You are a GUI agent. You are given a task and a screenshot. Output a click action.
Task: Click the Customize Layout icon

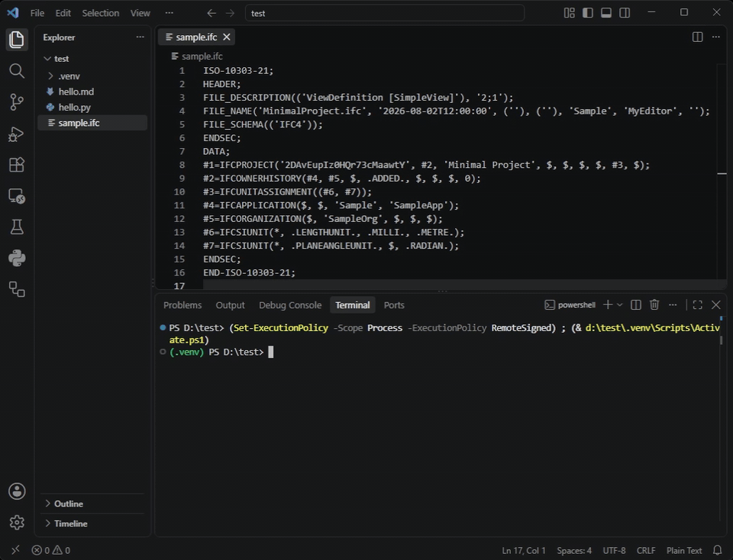[569, 13]
